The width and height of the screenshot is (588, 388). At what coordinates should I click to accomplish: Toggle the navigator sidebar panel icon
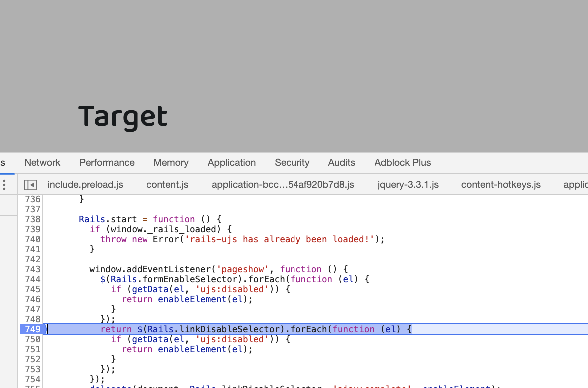30,184
